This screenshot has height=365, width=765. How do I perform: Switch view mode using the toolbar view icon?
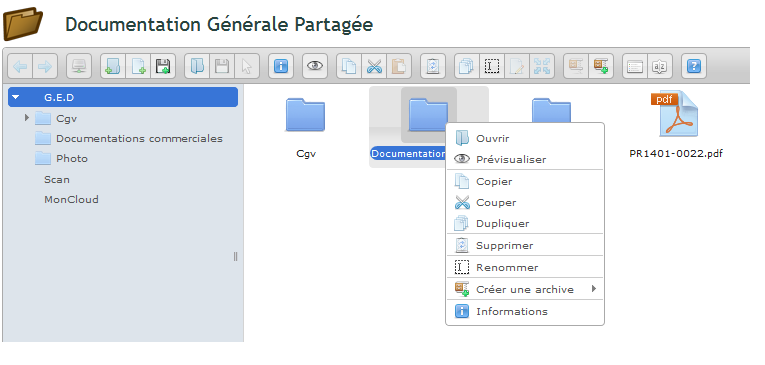(635, 66)
